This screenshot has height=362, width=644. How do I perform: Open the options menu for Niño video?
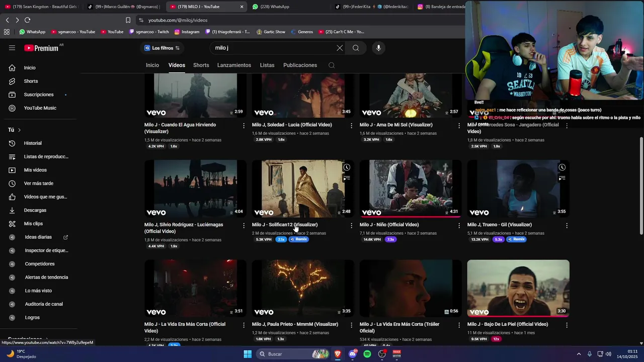459,225
